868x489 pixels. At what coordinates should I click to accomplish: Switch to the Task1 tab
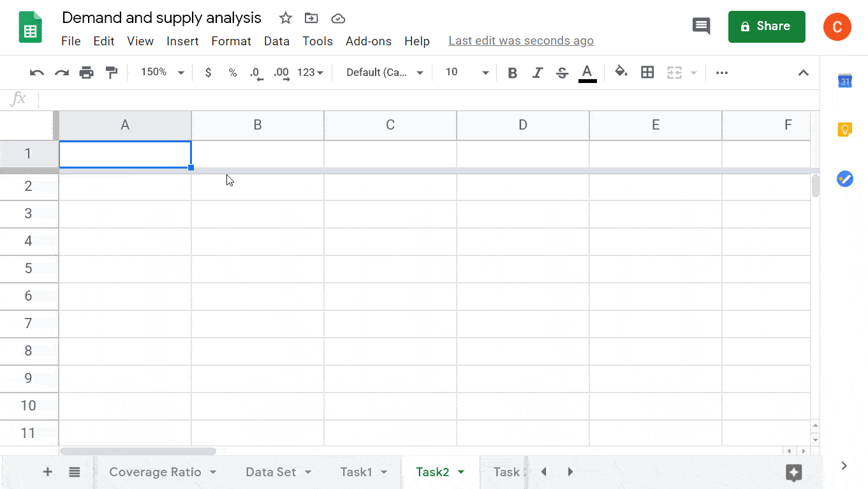356,472
